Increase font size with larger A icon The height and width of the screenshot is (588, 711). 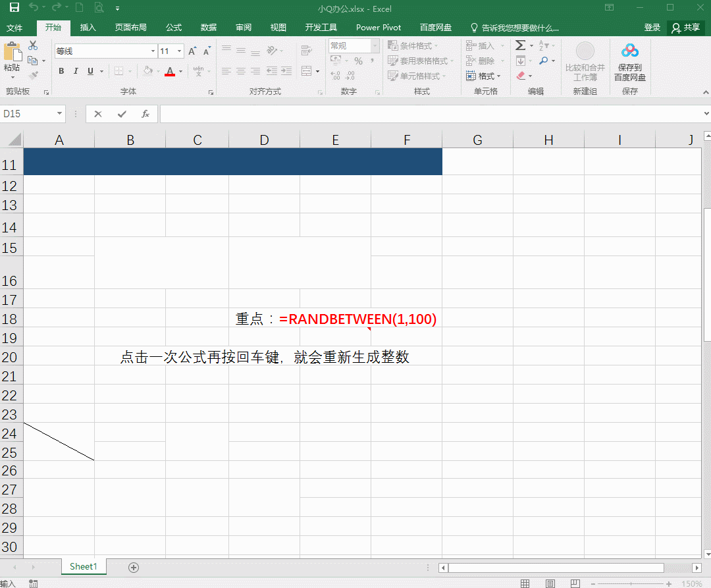click(x=192, y=51)
